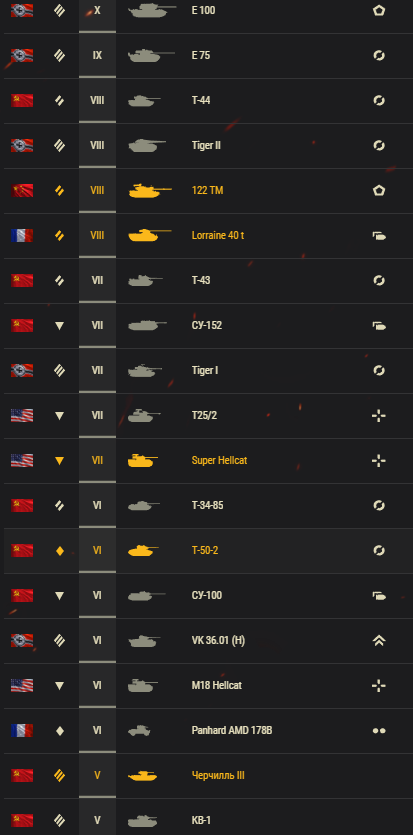Click the triangle tank destroyer icon on СУ-152 row

60,325
